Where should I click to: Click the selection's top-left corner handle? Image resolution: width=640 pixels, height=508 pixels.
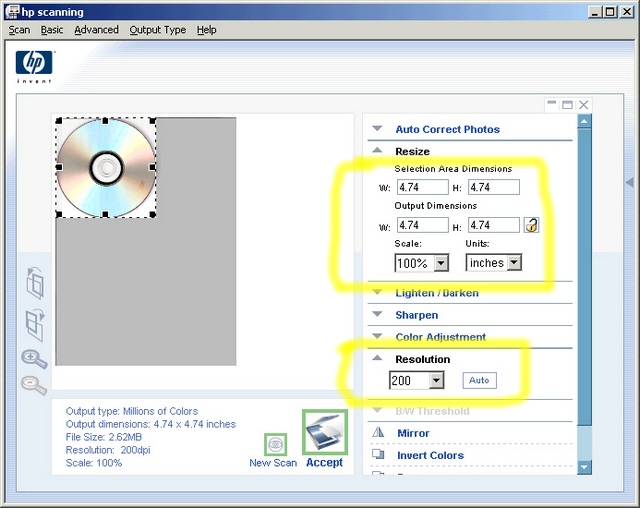[x=59, y=121]
